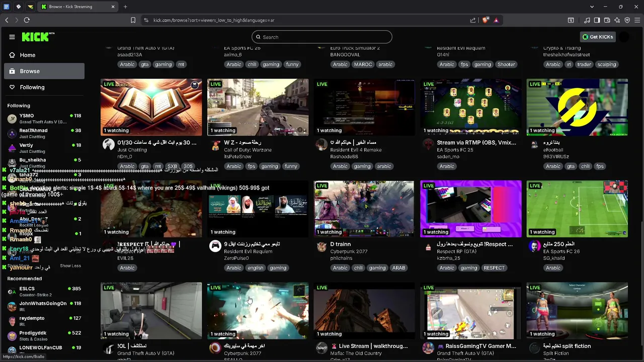644x362 pixels.
Task: Click the Get KICKs button
Action: point(598,37)
